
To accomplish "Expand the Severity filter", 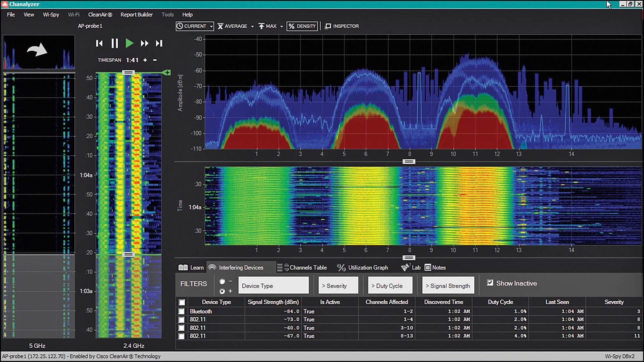I will 338,285.
